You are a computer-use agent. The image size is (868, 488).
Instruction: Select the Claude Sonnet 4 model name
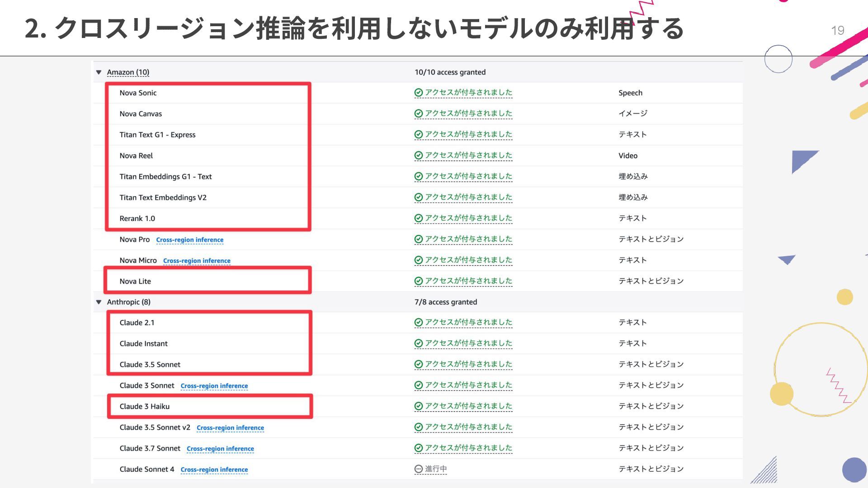click(x=146, y=469)
